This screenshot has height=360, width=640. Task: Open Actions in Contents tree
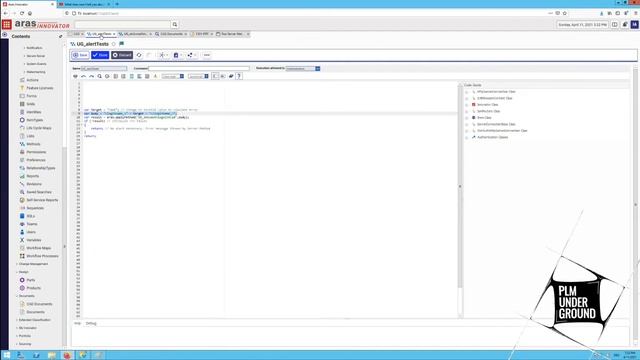(32, 80)
